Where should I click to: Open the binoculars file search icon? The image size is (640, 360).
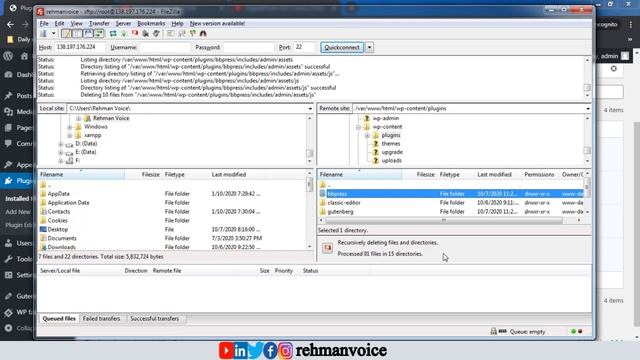pyautogui.click(x=203, y=33)
